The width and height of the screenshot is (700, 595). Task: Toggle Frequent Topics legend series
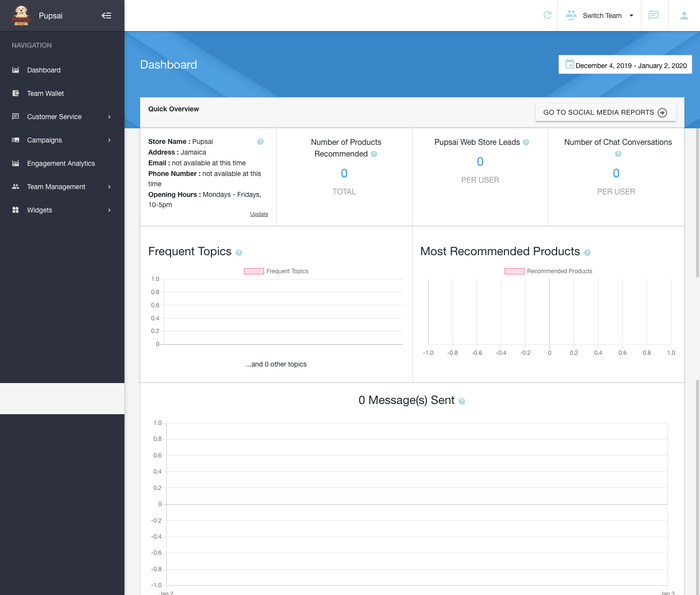pos(276,271)
